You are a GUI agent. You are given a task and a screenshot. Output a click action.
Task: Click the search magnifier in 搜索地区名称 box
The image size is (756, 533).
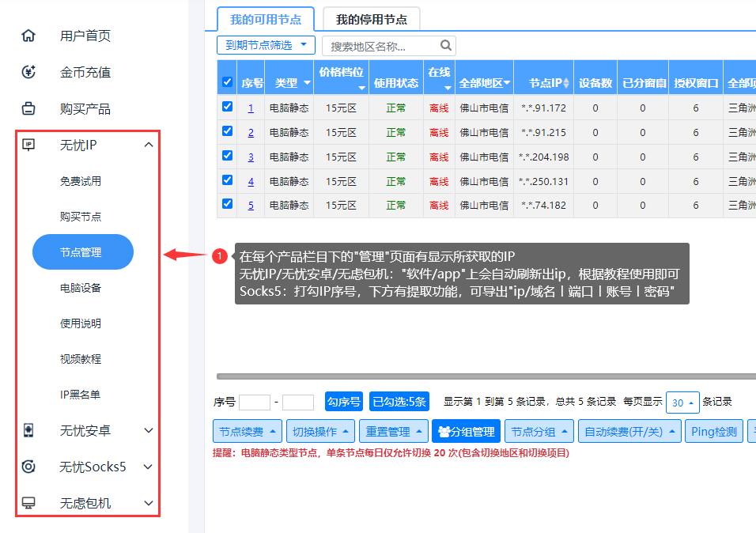pos(446,45)
